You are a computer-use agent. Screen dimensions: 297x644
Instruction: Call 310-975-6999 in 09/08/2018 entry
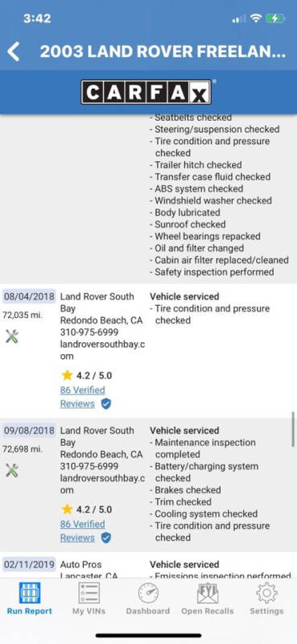tap(89, 466)
